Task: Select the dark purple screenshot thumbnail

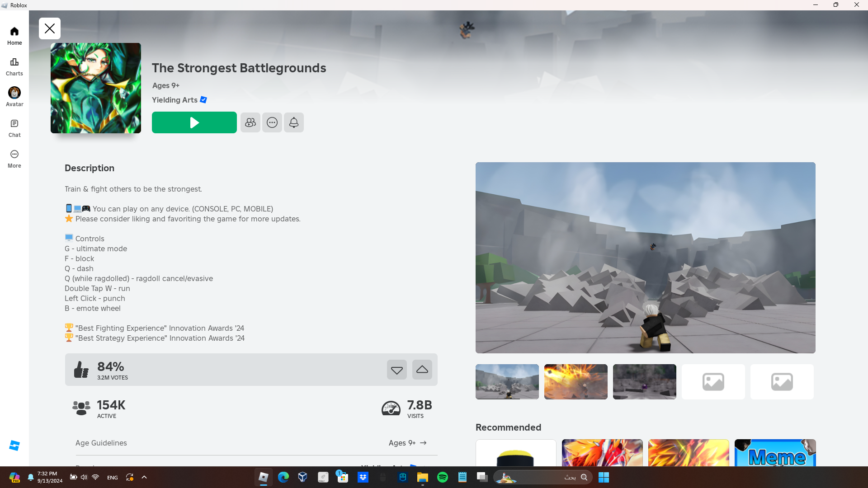Action: click(x=645, y=382)
